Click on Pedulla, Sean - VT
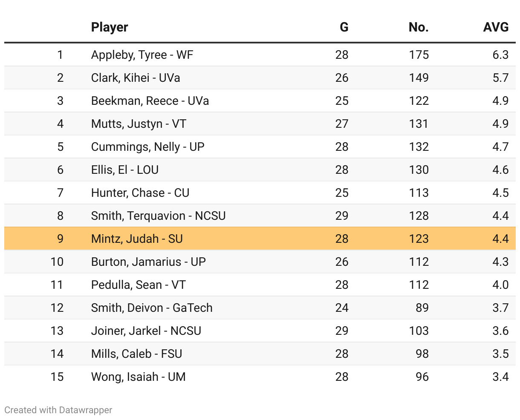 139,285
